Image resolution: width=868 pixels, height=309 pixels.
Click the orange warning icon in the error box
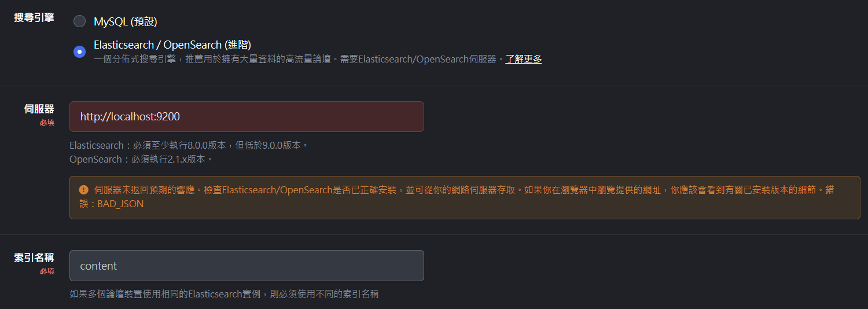[84, 190]
